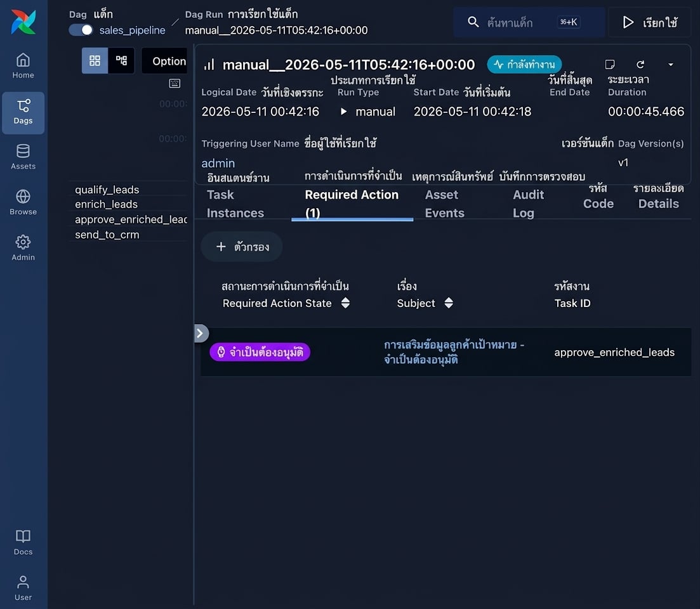Focus the search Dags field
The image size is (700, 609).
pyautogui.click(x=529, y=22)
